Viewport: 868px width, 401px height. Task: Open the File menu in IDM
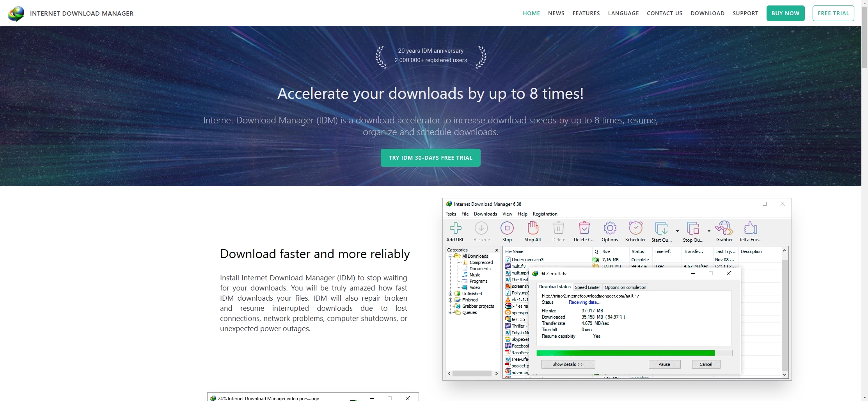[465, 214]
